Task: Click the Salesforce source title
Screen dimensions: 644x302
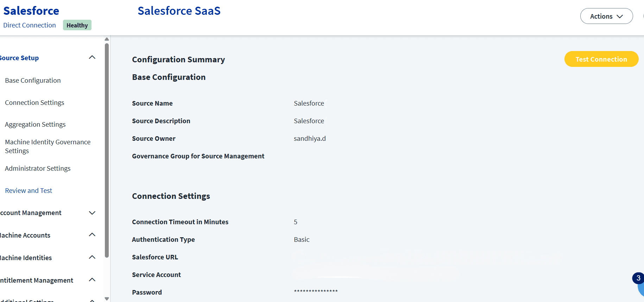Action: [x=31, y=11]
